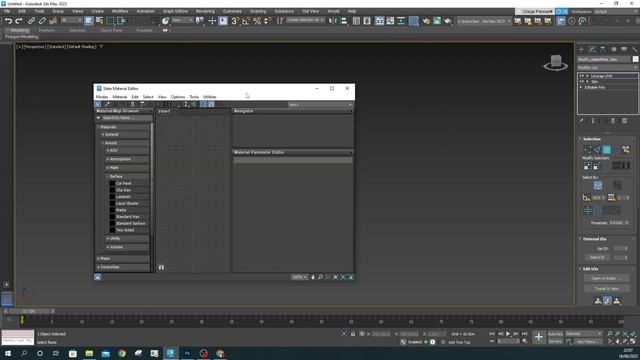Screen dimensions: 640x360
Task: Open the Slate editor zoom percentage dropdown
Action: [299, 277]
